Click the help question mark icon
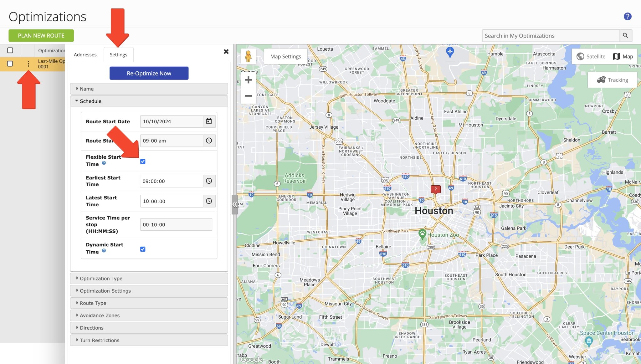 (628, 17)
